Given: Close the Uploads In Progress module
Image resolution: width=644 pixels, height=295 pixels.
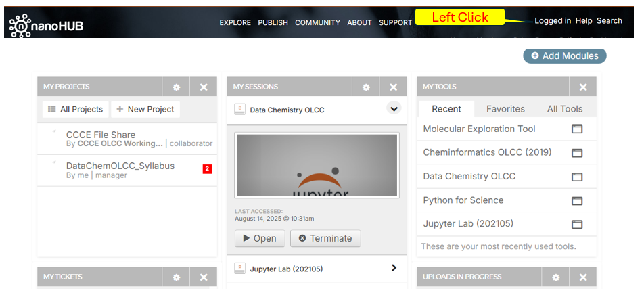Looking at the screenshot, I should click(583, 277).
